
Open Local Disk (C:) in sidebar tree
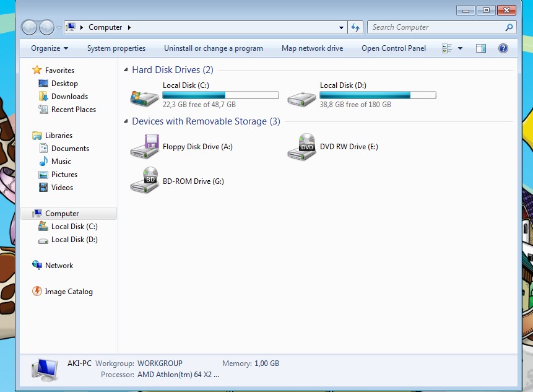[74, 227]
